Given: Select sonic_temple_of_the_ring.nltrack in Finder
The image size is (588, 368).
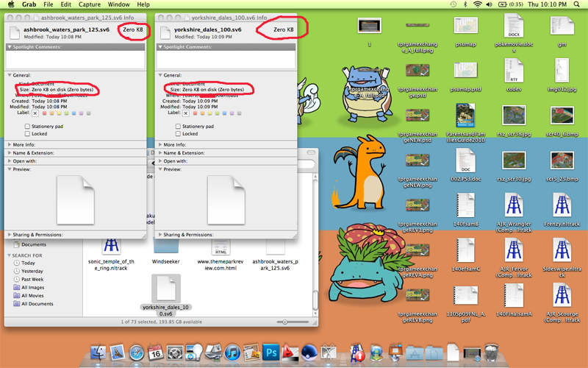Looking at the screenshot, I should coord(111,255).
